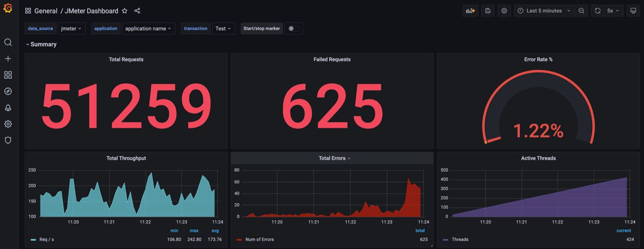The image size is (644, 249).
Task: Open the transaction Test dropdown
Action: pyautogui.click(x=224, y=29)
